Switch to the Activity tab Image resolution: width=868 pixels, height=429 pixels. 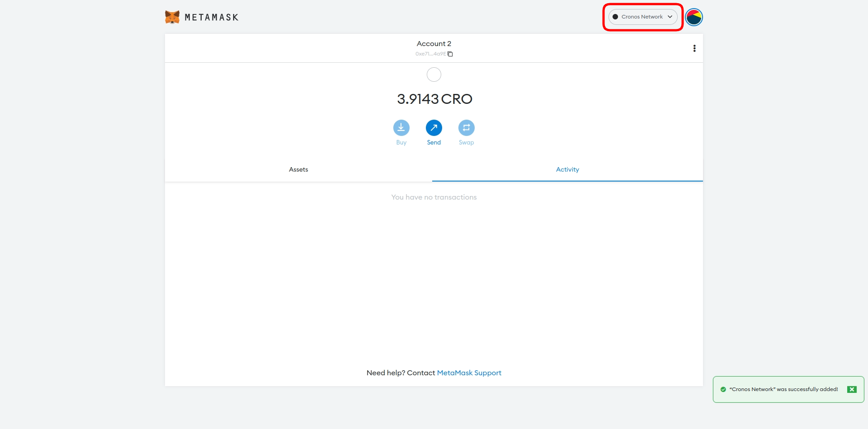point(567,169)
